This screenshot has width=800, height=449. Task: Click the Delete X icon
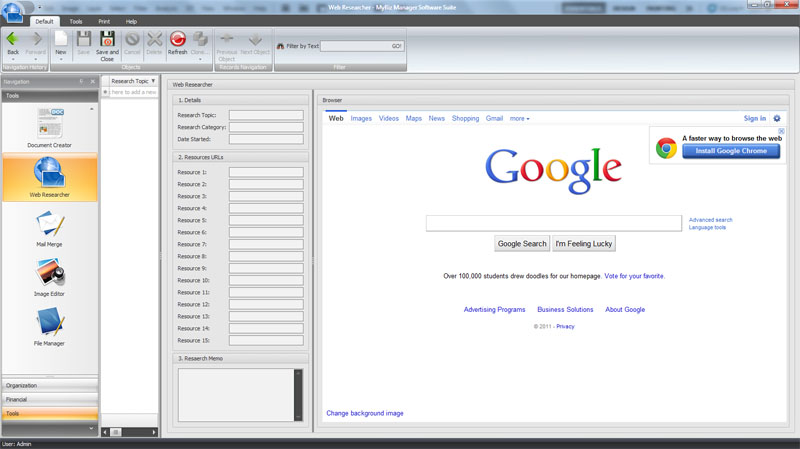tap(154, 39)
